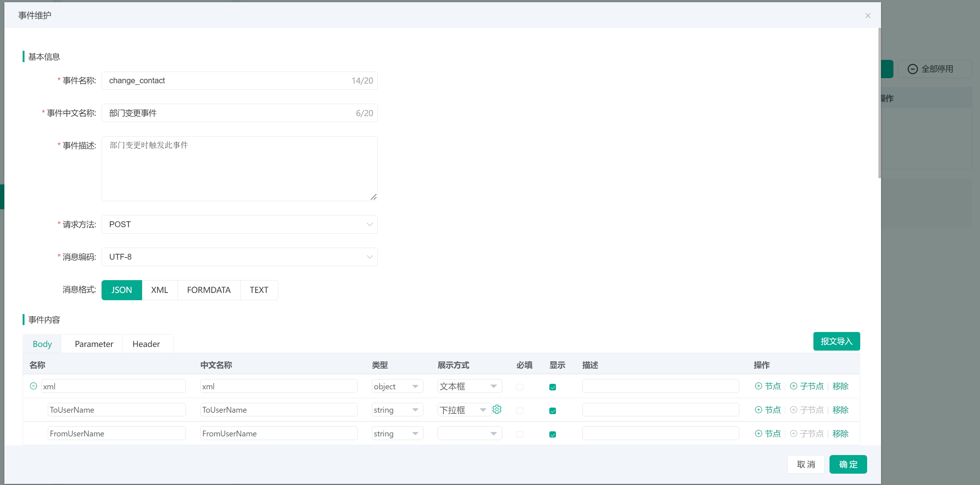
Task: Toggle 显示 checkbox for xml row
Action: tap(553, 387)
